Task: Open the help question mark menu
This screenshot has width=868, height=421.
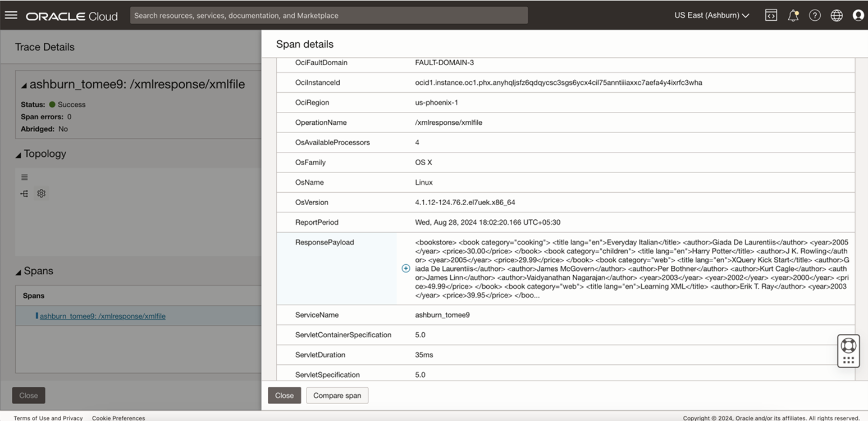Action: 815,15
